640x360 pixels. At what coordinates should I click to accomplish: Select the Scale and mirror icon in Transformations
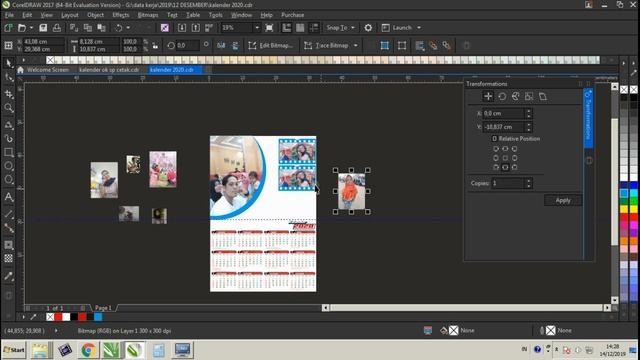coord(516,96)
